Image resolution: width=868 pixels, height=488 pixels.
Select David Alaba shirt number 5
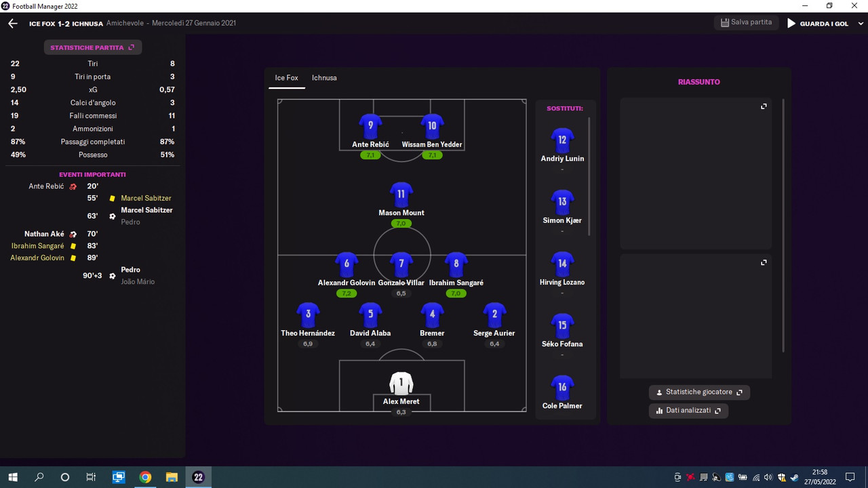(x=370, y=314)
